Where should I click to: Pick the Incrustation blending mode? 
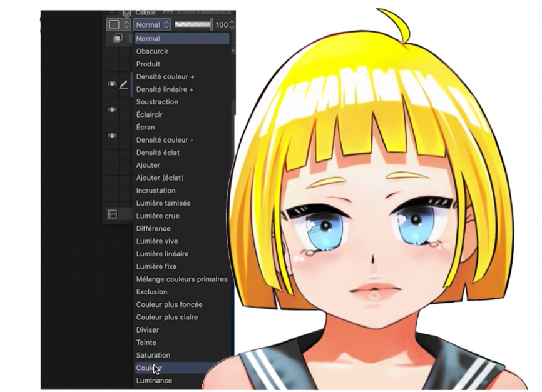point(156,191)
